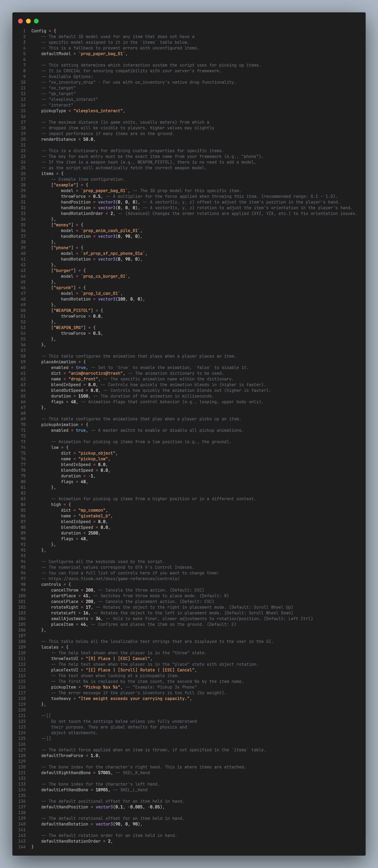
Task: Click the ["WEAPON_PISTOL"] table key
Action: (x=72, y=310)
